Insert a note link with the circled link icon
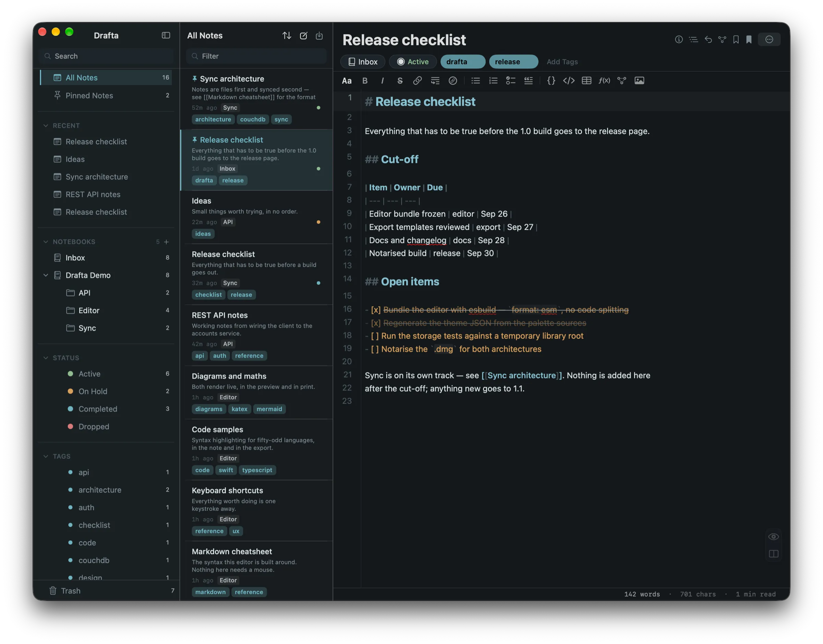The width and height of the screenshot is (823, 644). click(453, 81)
